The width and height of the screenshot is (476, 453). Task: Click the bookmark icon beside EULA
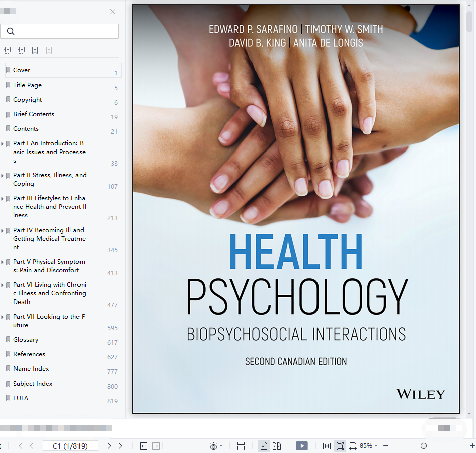pyautogui.click(x=8, y=398)
